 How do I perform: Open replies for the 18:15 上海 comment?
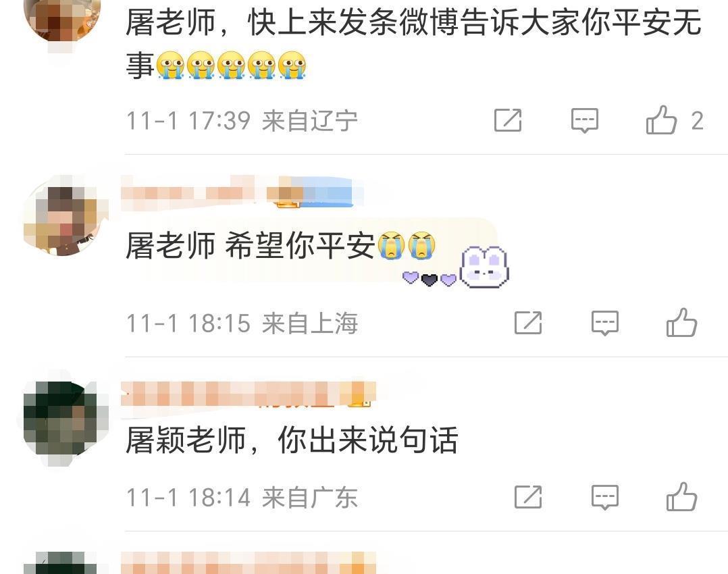(x=605, y=323)
